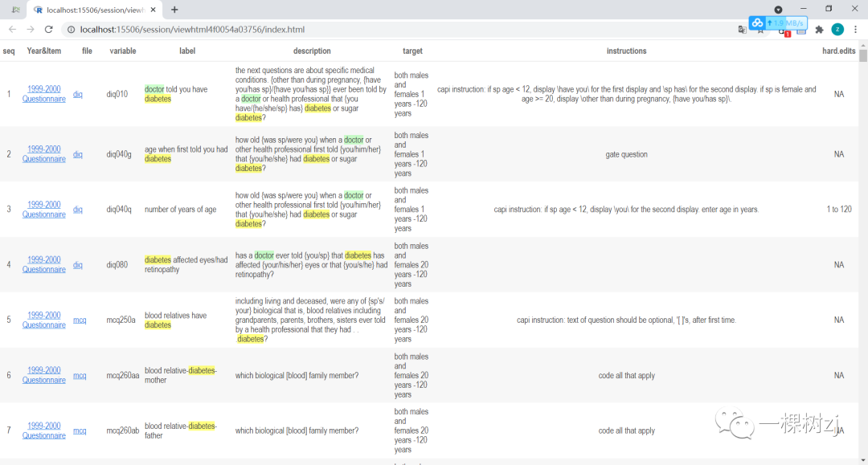Open the mcq file link for mcq260ab

80,430
